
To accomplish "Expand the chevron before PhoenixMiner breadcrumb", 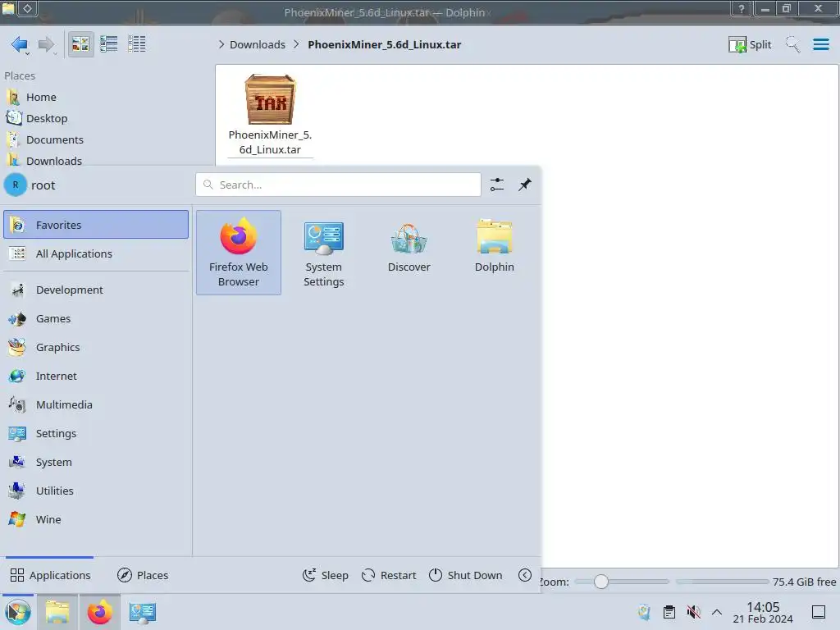I will pos(296,44).
